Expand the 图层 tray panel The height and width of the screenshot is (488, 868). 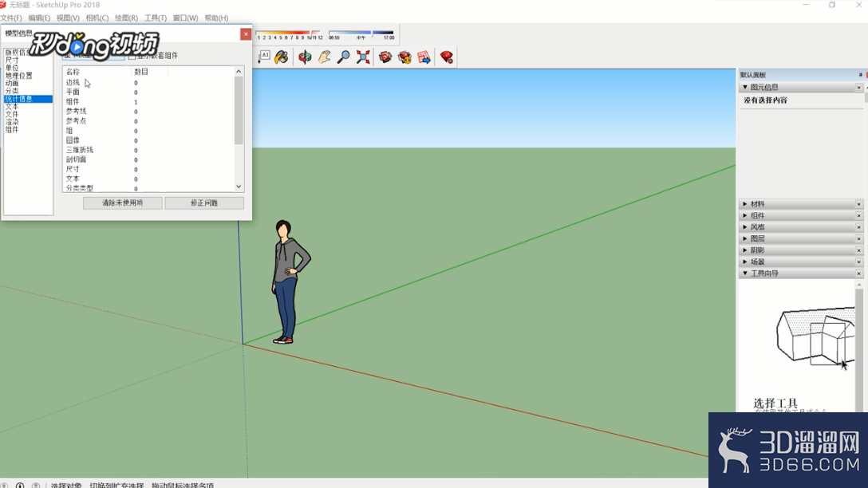coord(745,239)
